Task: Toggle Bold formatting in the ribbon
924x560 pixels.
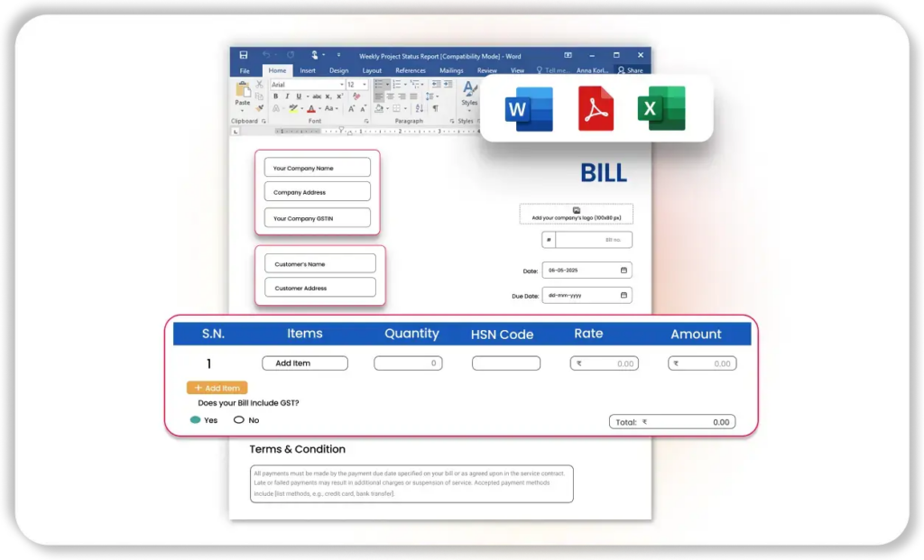Action: (x=275, y=96)
